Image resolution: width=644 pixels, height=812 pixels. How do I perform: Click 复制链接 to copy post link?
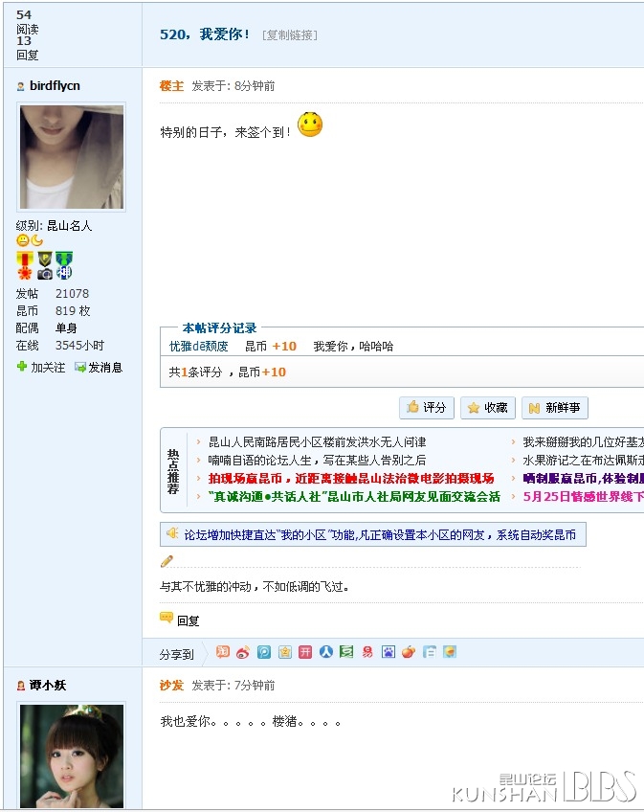(289, 34)
